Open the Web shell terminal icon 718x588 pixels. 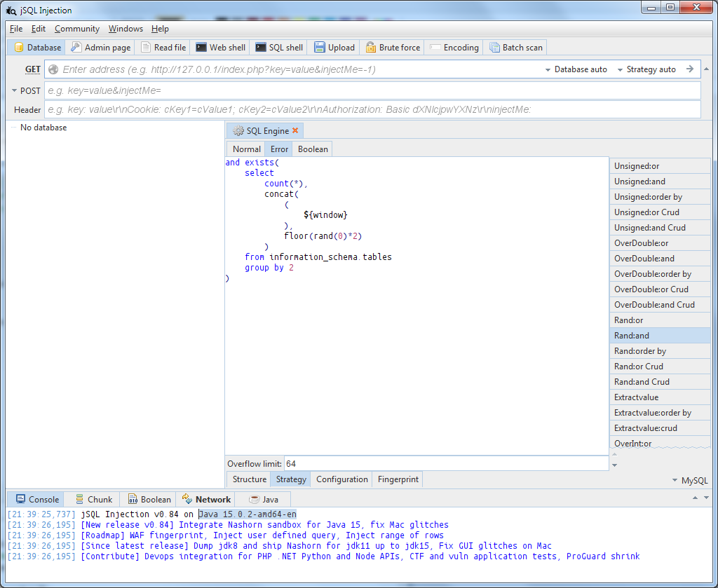click(x=201, y=47)
